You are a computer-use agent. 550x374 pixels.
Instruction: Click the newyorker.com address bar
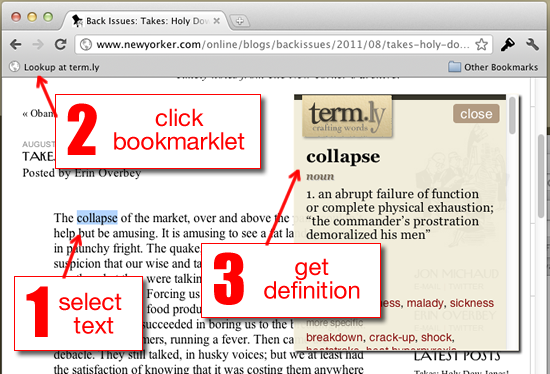282,45
